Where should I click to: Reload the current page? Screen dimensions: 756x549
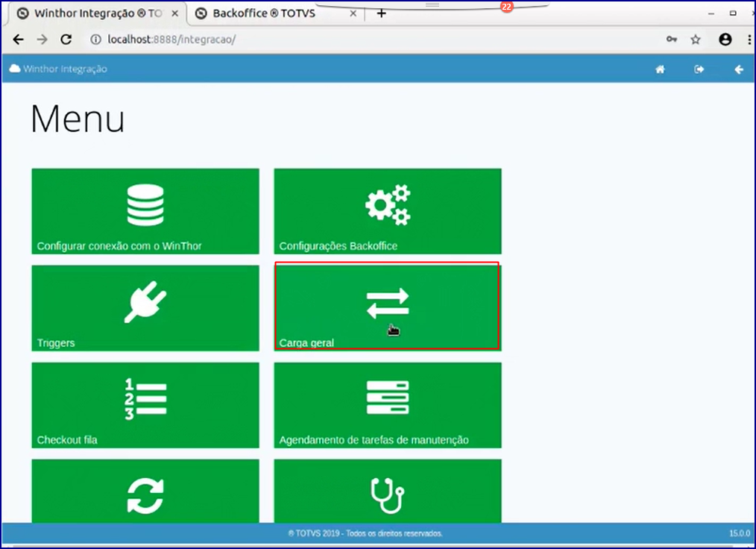[66, 40]
